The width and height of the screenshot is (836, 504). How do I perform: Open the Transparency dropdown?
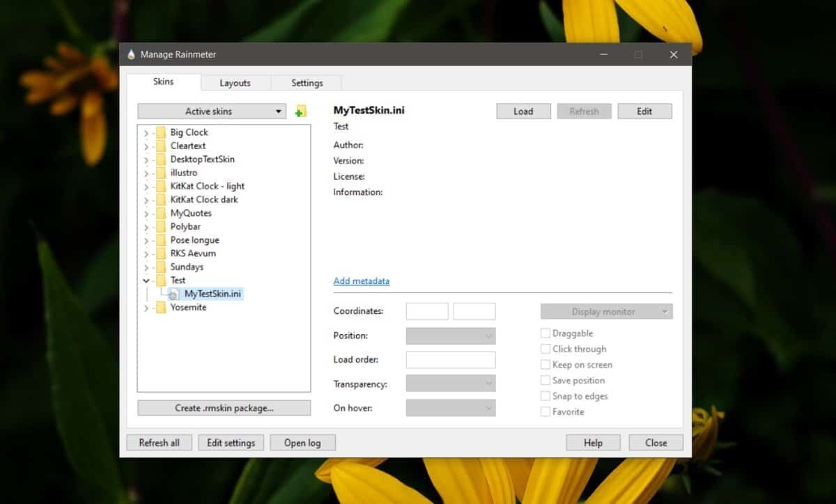click(450, 384)
